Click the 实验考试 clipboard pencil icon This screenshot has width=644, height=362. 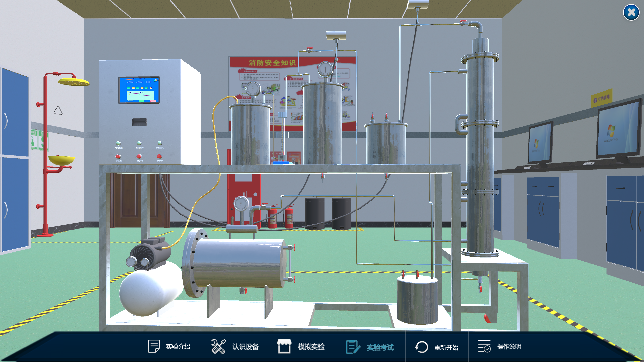353,347
